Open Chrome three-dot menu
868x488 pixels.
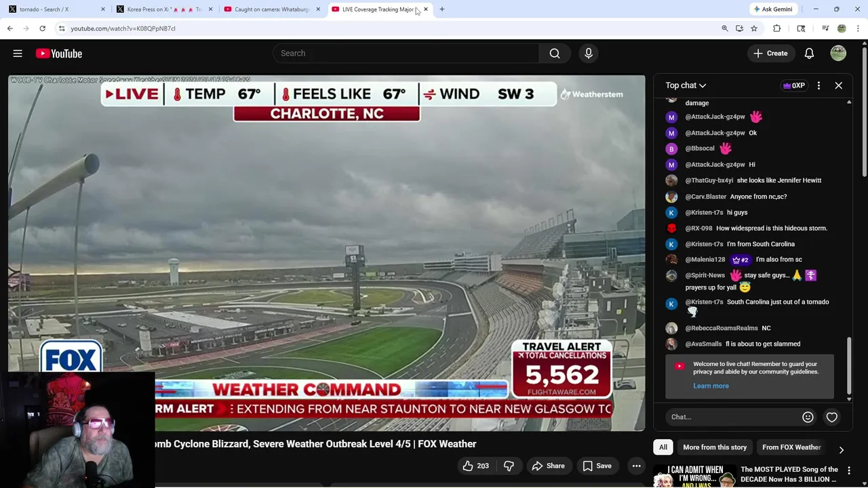[x=859, y=28]
